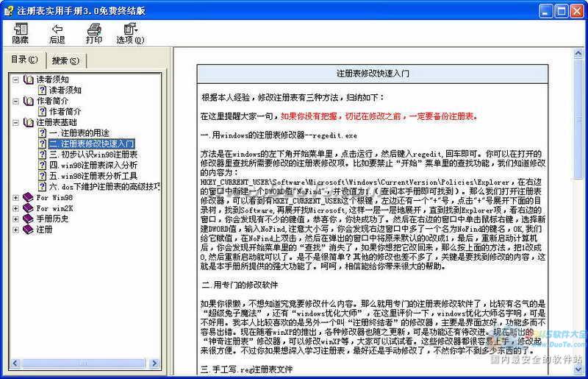Screen dimensions: 588x379
Task: Open the 选项 (Options) toolbar menu
Action: [130, 33]
